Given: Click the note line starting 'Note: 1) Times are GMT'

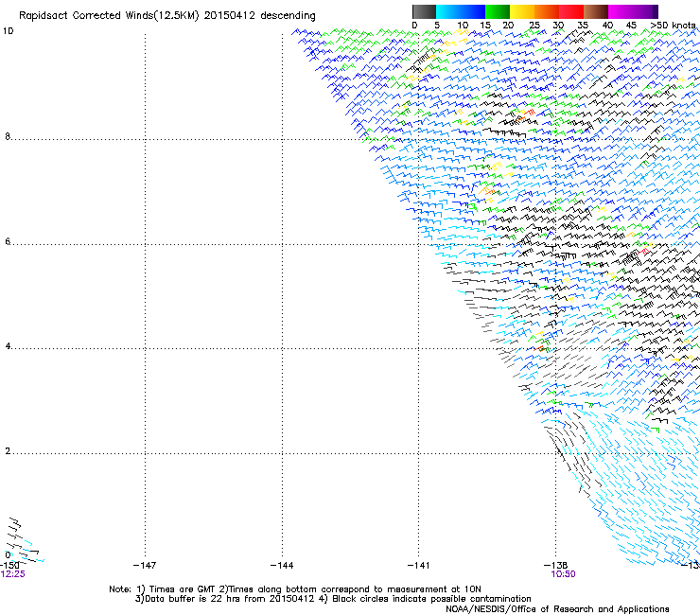Looking at the screenshot, I should point(294,589).
